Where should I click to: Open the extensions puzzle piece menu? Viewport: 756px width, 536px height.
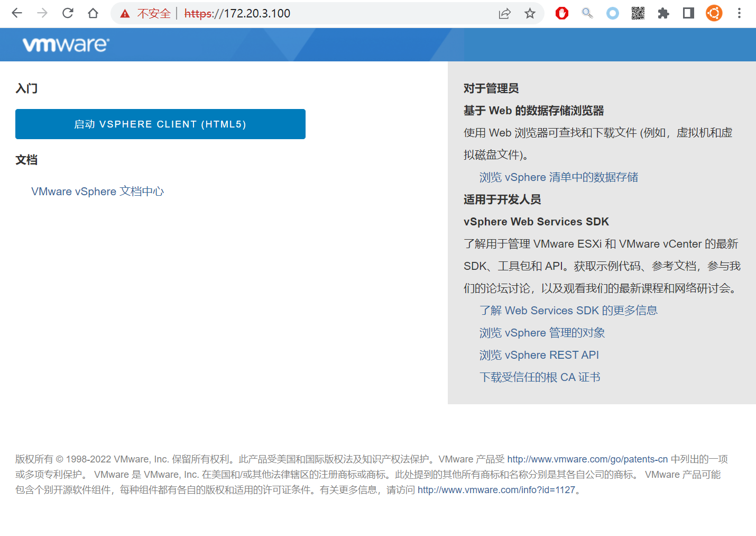[x=663, y=13]
